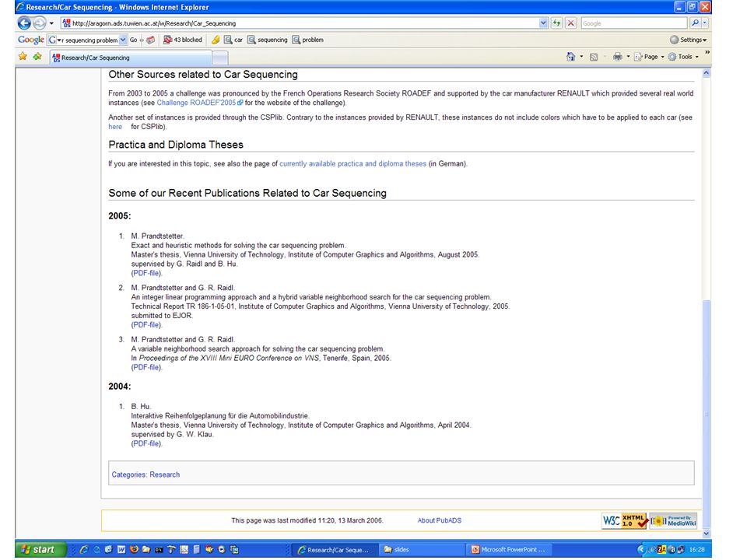Find the word 'problem' toolbar button
The height and width of the screenshot is (560, 747).
tap(308, 40)
